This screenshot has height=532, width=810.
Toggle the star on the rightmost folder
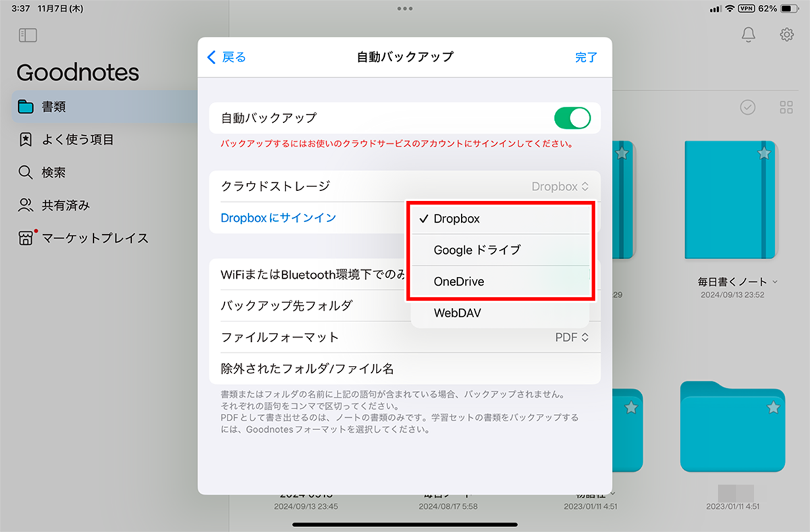[774, 407]
